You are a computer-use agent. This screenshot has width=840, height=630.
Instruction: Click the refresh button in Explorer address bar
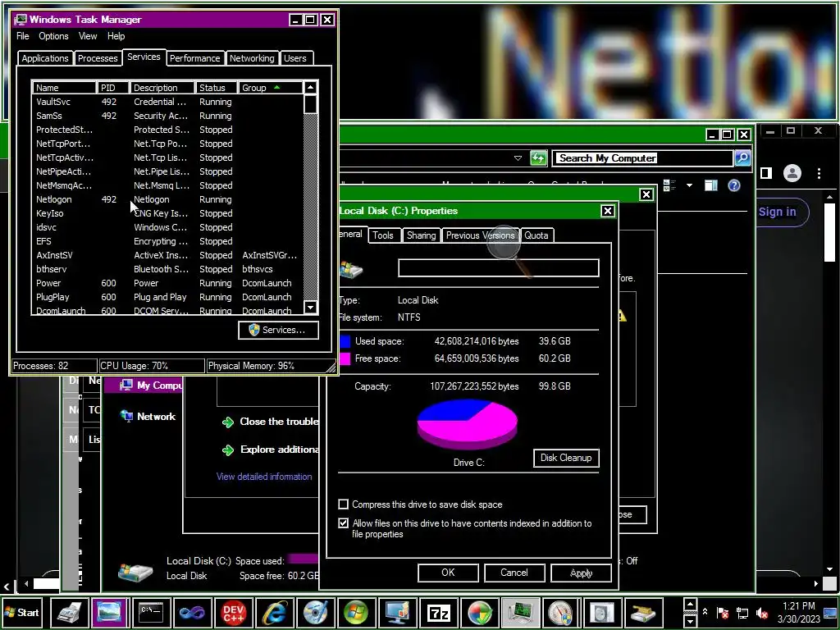[x=538, y=158]
